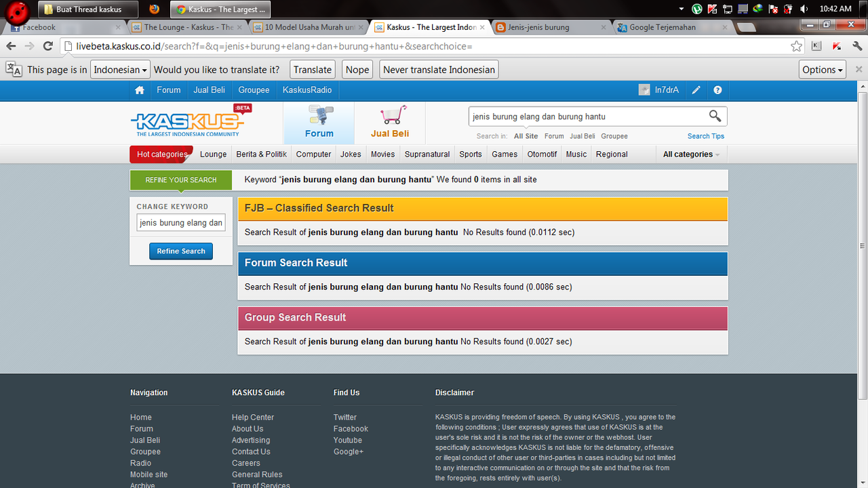This screenshot has height=488, width=868.
Task: Open KaskusRadio in top navbar
Action: pyautogui.click(x=307, y=90)
